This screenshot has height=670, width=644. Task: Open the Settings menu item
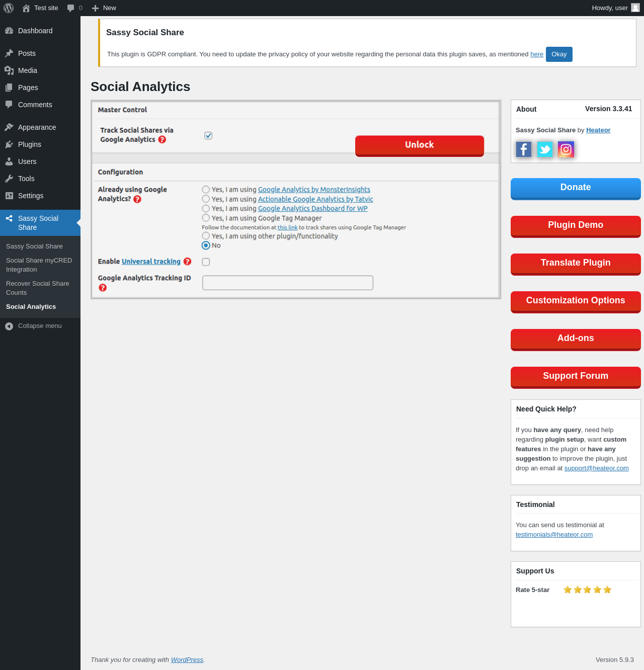(x=40, y=196)
